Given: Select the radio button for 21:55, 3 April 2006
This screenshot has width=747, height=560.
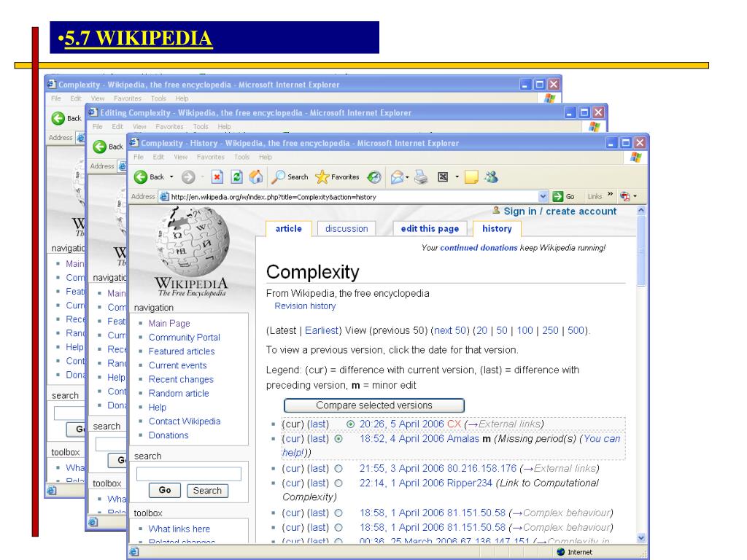Looking at the screenshot, I should (338, 469).
